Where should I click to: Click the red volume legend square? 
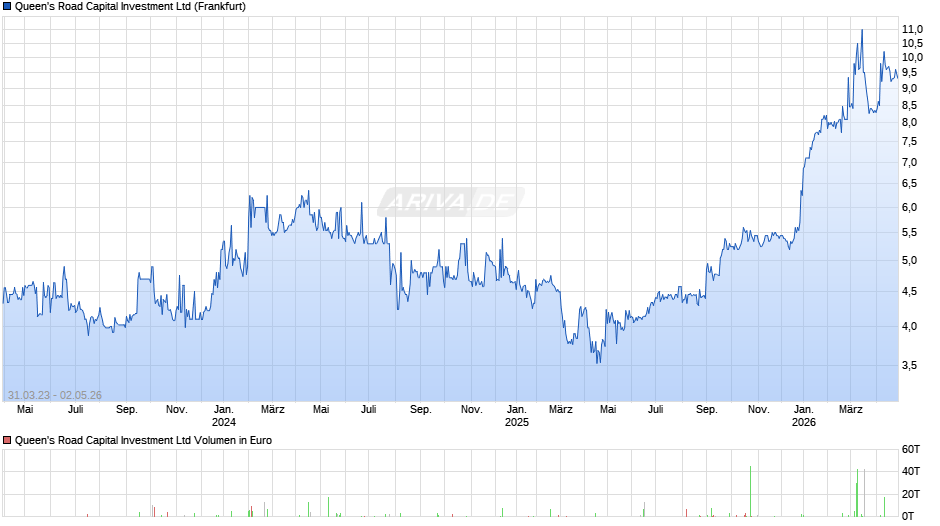(7, 440)
